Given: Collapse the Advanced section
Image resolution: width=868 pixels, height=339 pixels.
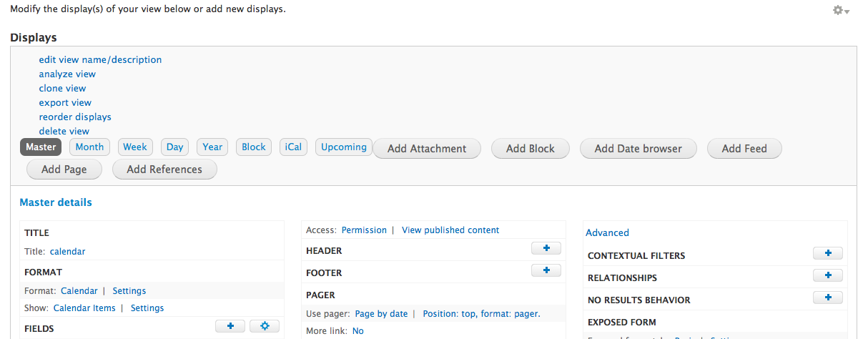Looking at the screenshot, I should pos(607,232).
